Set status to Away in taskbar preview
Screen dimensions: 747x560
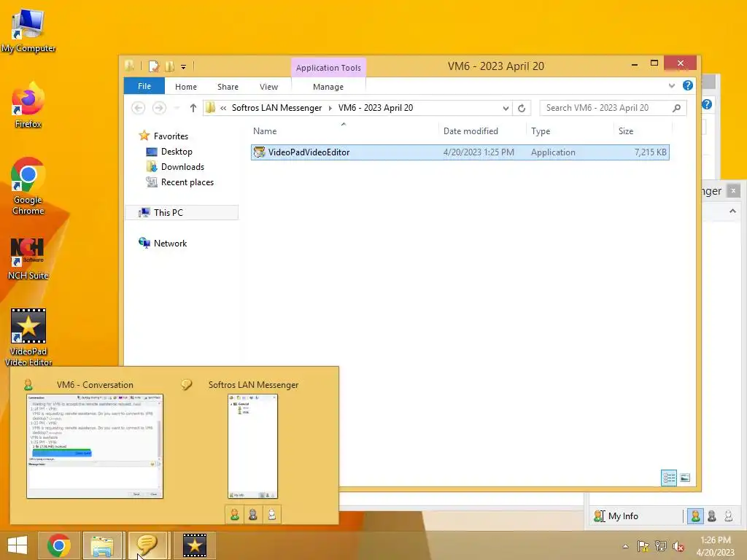pyautogui.click(x=271, y=514)
